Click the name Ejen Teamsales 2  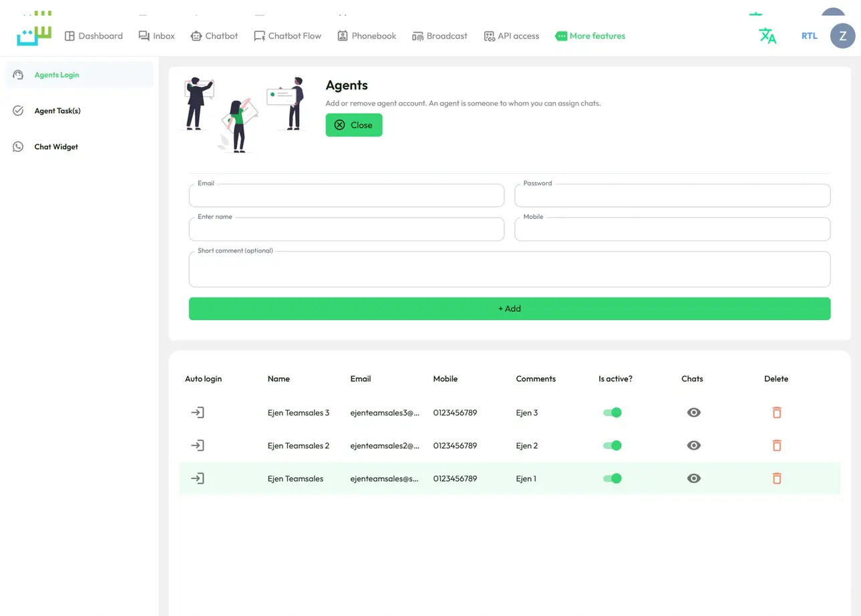[299, 446]
